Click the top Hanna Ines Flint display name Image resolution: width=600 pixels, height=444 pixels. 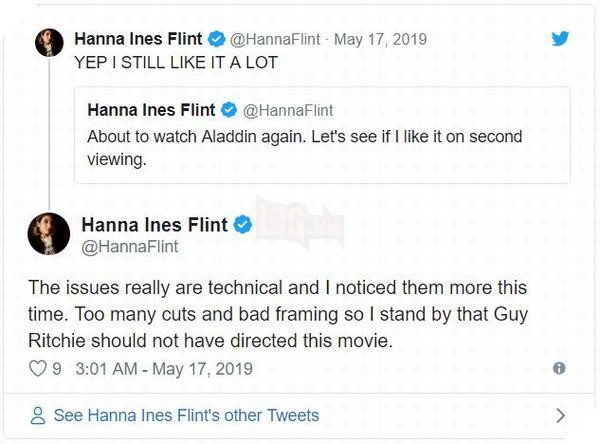[x=138, y=40]
